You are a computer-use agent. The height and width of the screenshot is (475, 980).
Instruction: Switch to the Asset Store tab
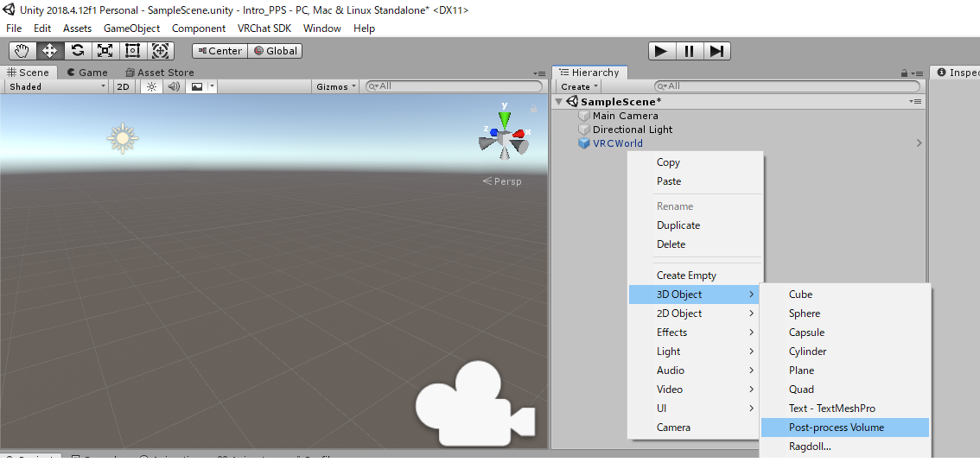click(159, 73)
